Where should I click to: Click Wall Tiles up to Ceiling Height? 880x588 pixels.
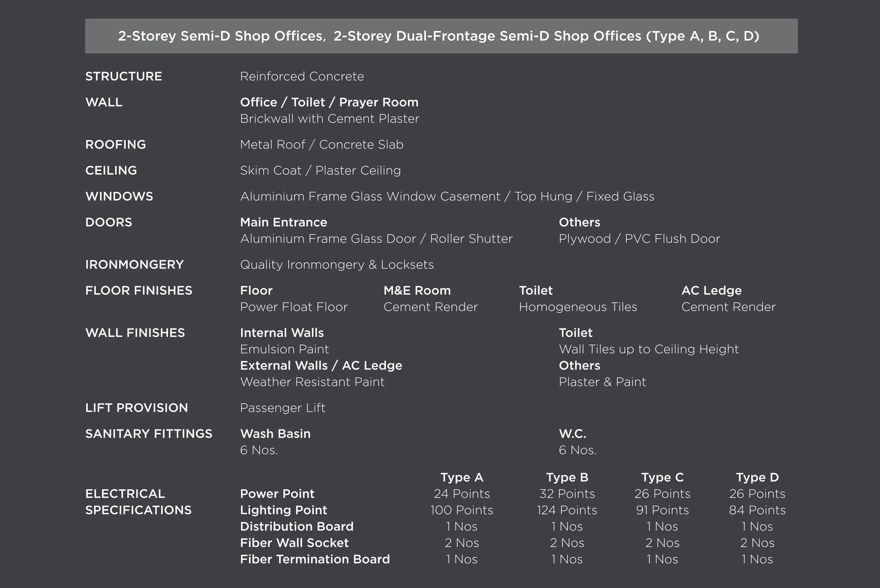[x=648, y=350]
